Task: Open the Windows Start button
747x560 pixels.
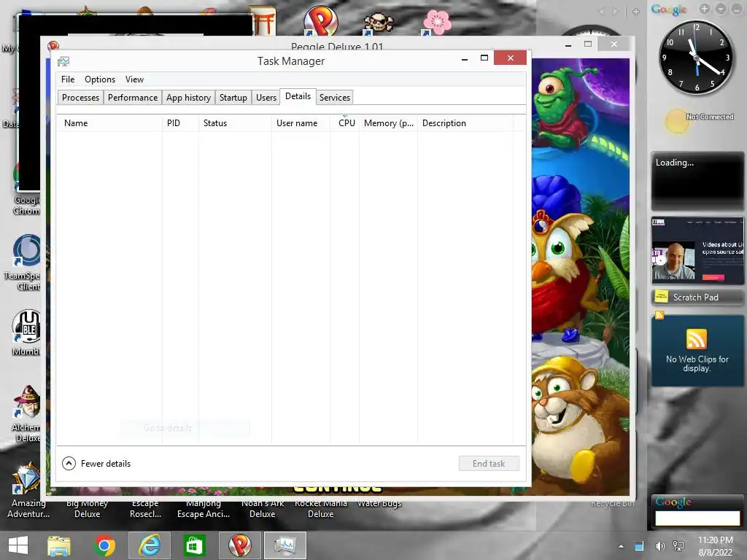Action: (x=18, y=545)
